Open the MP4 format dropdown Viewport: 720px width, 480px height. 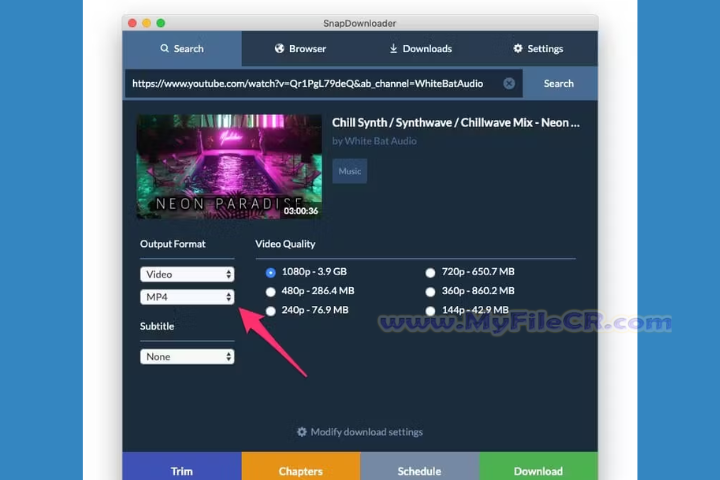187,297
